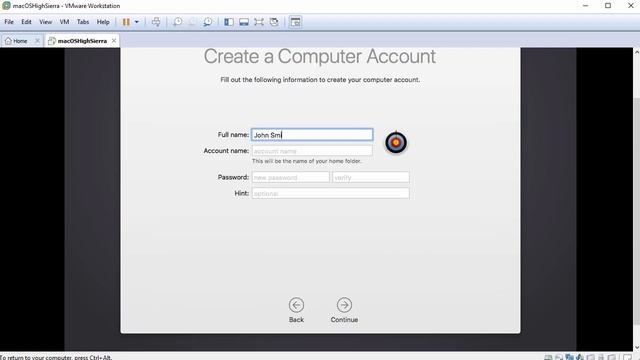Open the Edit menu
640x360 pixels.
coord(27,22)
